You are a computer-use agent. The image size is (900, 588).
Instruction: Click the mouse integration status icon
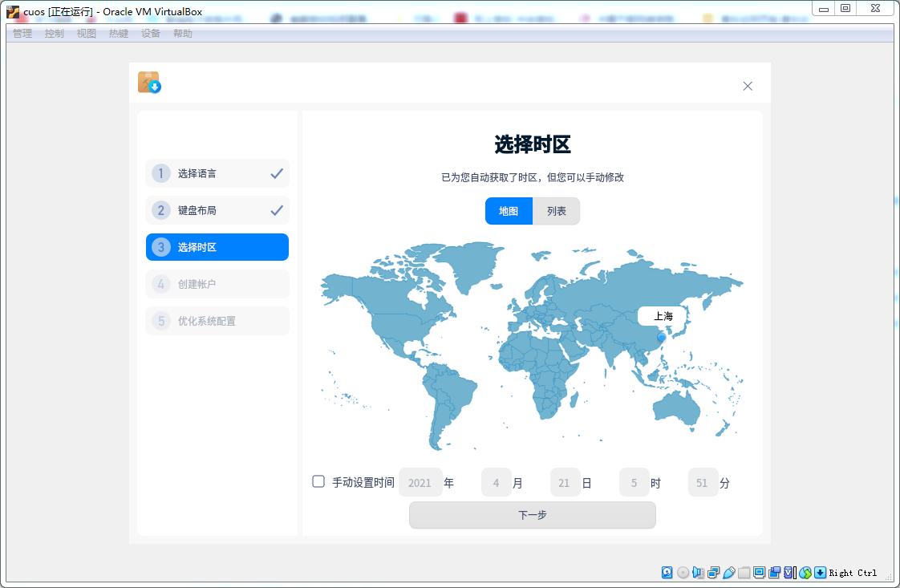[x=805, y=572]
